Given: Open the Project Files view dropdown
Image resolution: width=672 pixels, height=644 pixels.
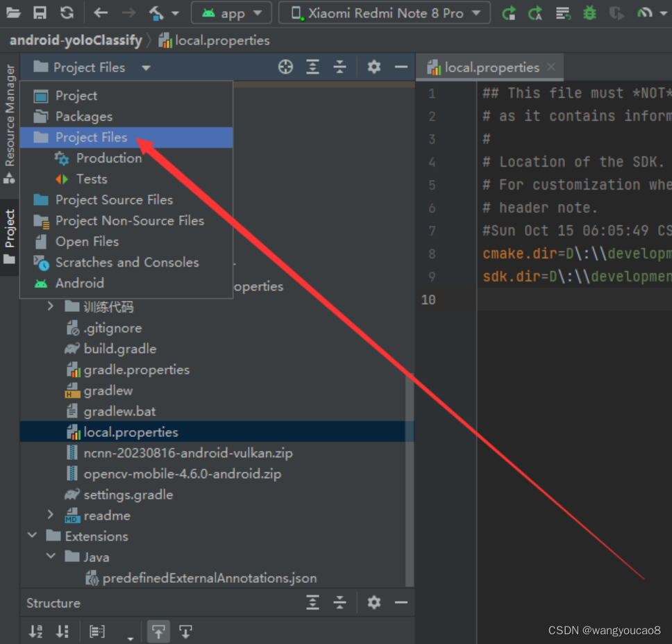Looking at the screenshot, I should click(145, 67).
